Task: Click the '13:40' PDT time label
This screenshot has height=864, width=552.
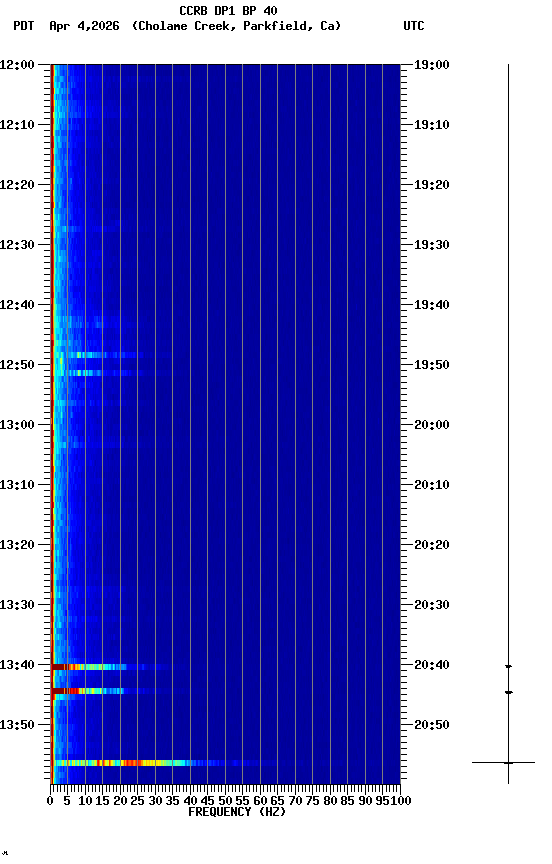Action: coord(17,665)
